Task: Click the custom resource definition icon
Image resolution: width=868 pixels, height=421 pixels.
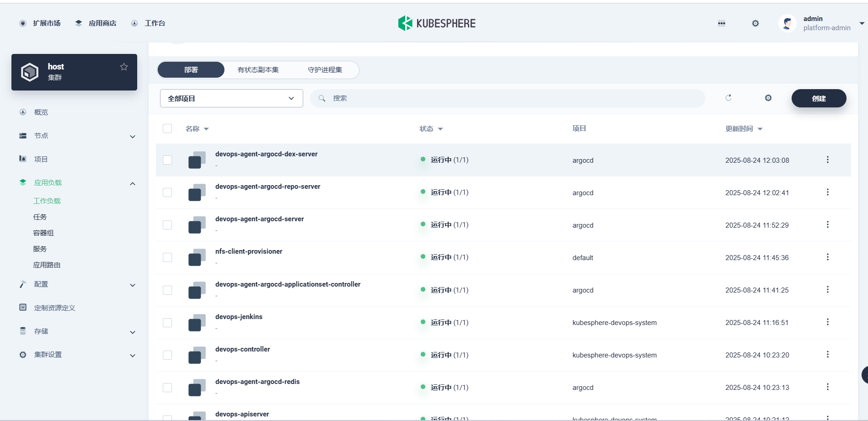Action: 23,307
